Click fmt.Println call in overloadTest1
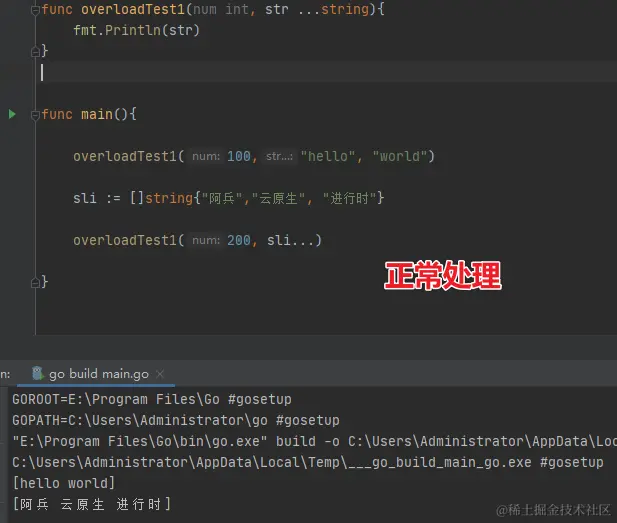 coord(137,30)
